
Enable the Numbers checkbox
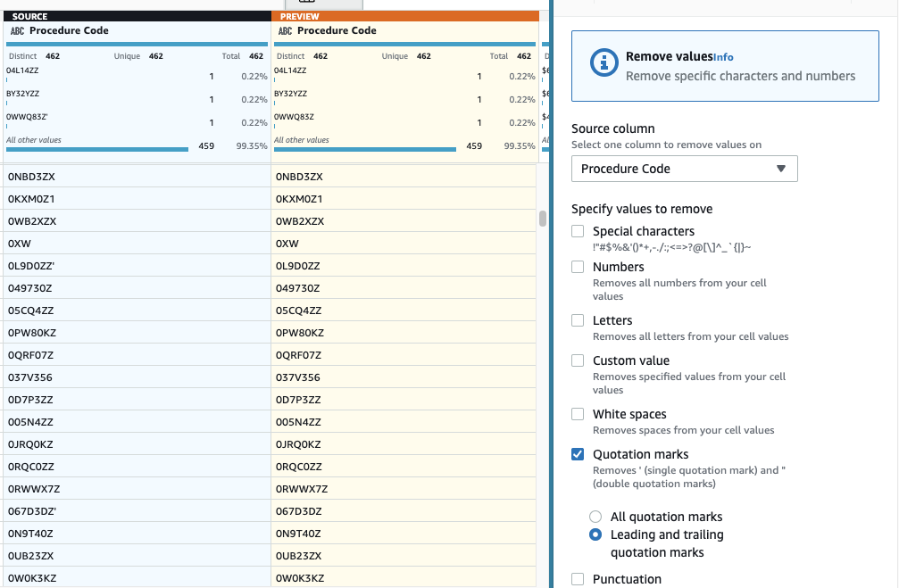[578, 267]
